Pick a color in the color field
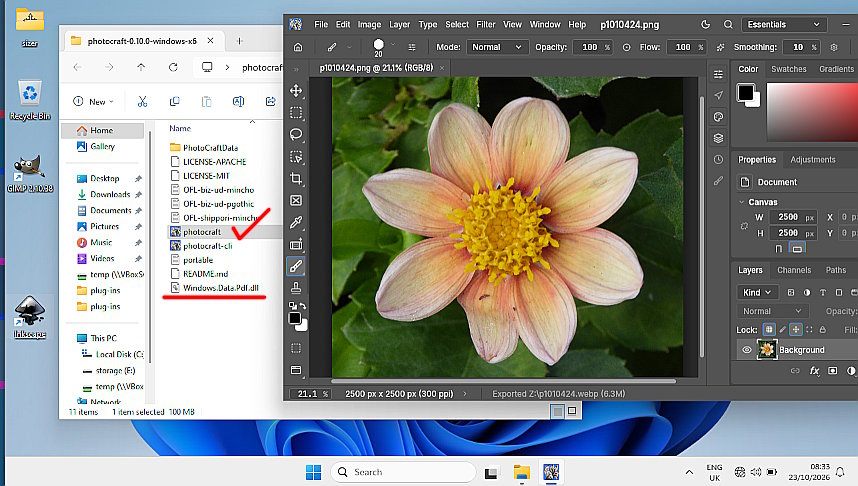This screenshot has height=486, width=858. [x=812, y=112]
